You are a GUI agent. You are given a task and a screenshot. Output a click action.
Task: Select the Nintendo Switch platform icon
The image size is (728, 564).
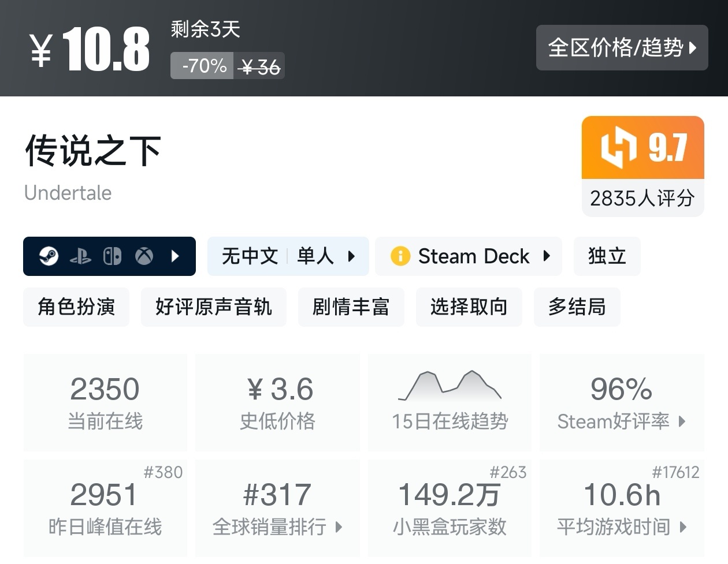coord(112,256)
